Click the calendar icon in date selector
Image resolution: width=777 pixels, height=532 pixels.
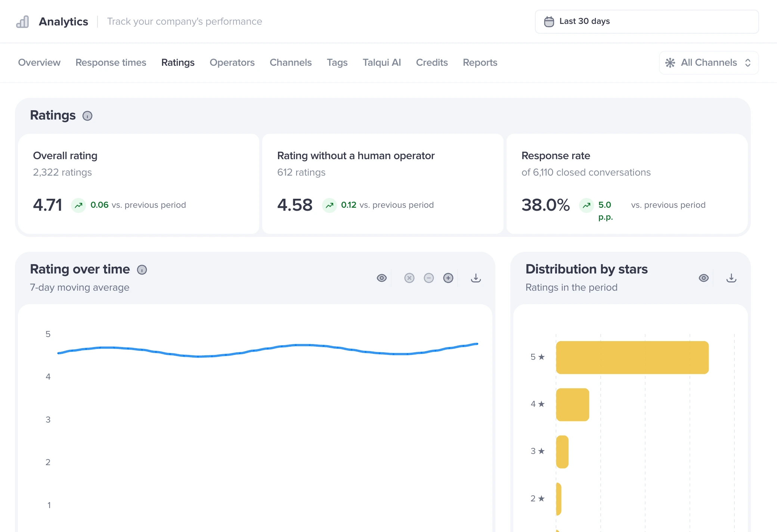click(x=549, y=22)
